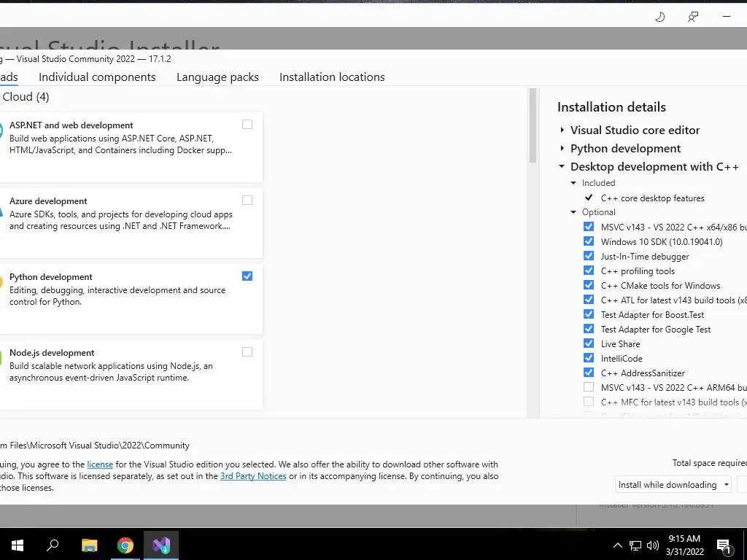The height and width of the screenshot is (560, 747).
Task: Open taskbar clock showing 9:15 AM
Action: coord(684,545)
